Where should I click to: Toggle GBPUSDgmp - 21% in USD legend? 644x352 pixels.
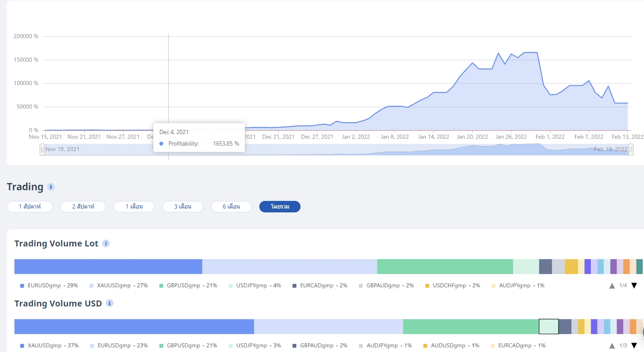[x=188, y=346]
